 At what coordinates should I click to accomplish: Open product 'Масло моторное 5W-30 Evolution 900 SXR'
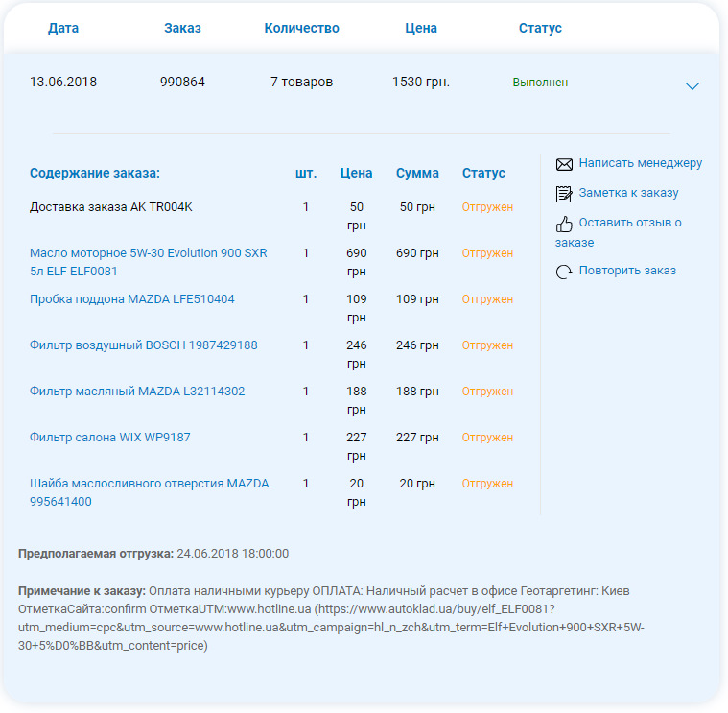[x=149, y=262]
